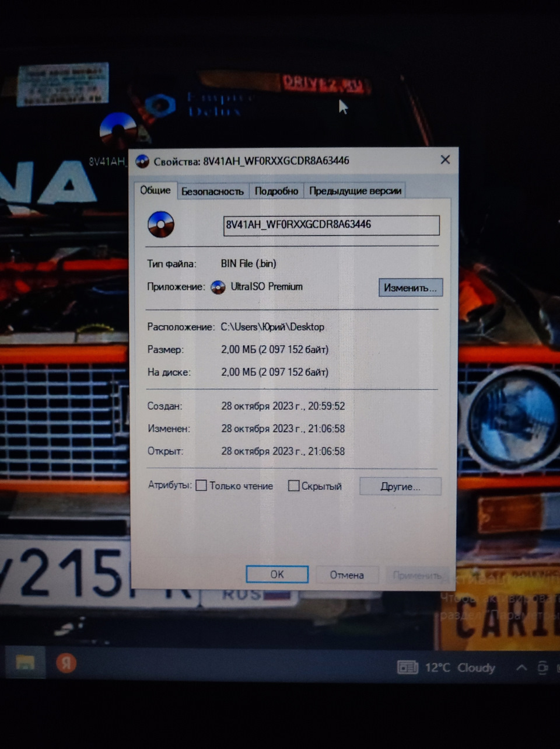The height and width of the screenshot is (749, 560).
Task: Select the Предыдущие версии tab
Action: tap(356, 190)
